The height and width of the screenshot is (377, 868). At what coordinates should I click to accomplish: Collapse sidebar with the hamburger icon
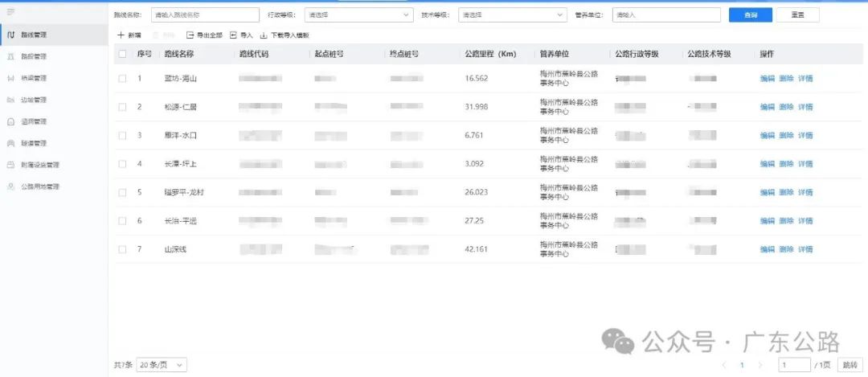tap(10, 11)
